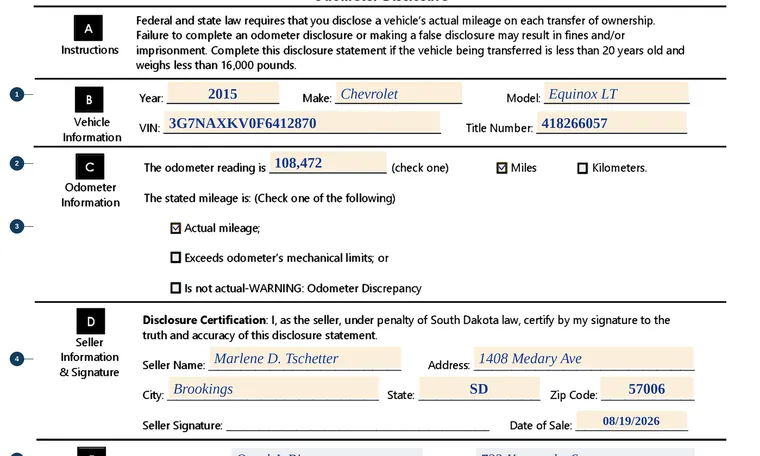This screenshot has height=456, width=760.
Task: Click the Seller Signature line
Action: [358, 425]
